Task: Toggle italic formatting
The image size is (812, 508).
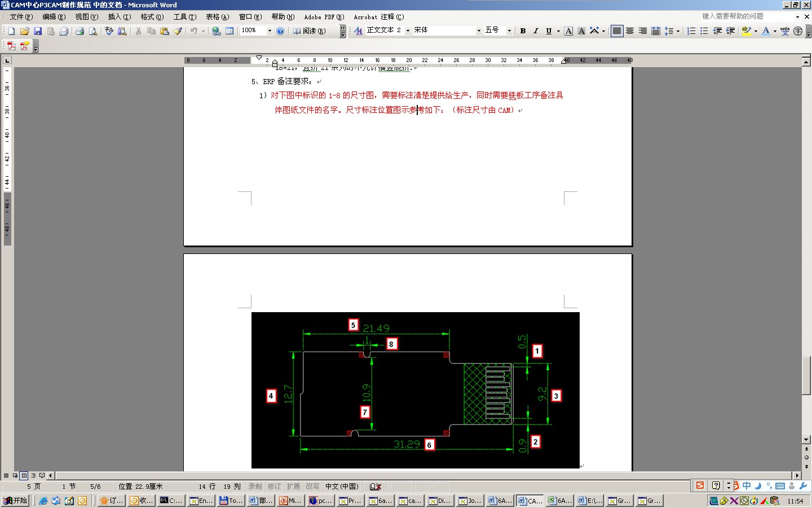Action: click(536, 31)
